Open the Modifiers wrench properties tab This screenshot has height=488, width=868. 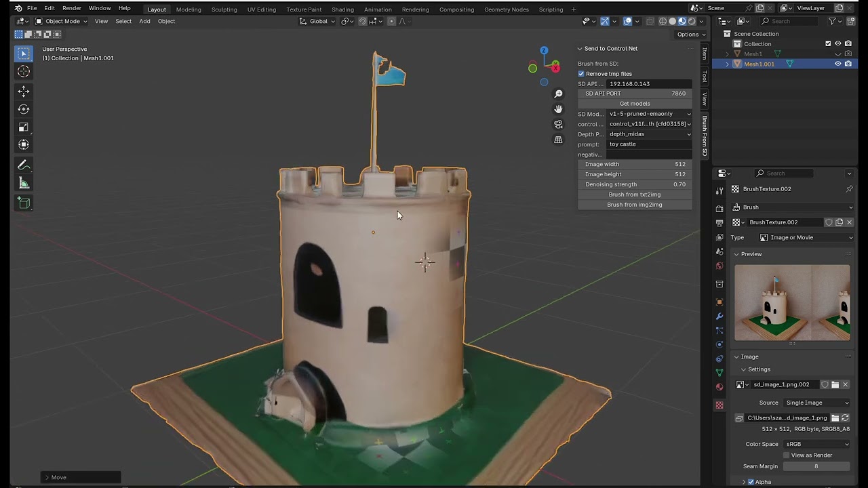[x=719, y=317]
